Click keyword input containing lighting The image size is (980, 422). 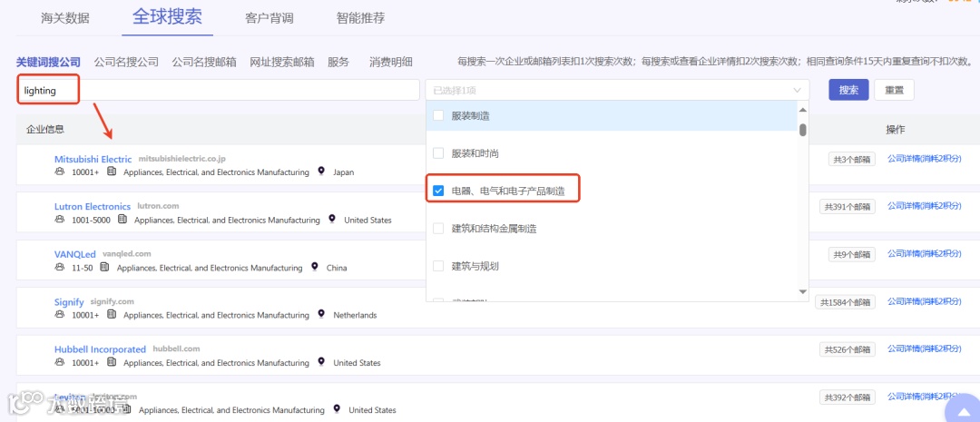218,90
